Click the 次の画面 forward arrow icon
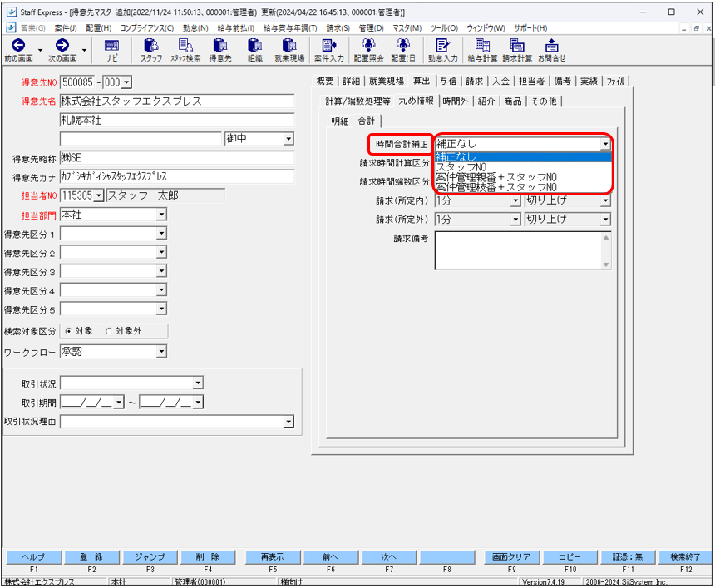Viewport: 715px width, 588px height. point(62,45)
